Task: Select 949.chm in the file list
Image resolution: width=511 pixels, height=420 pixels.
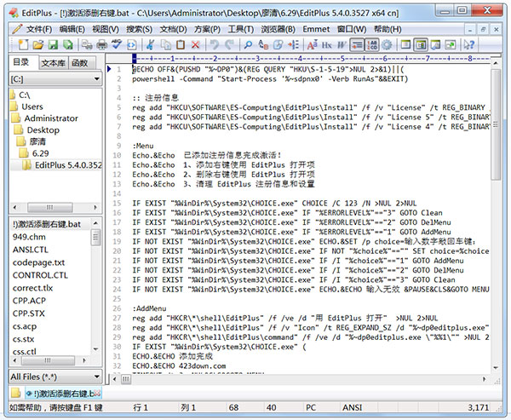Action: tap(29, 237)
